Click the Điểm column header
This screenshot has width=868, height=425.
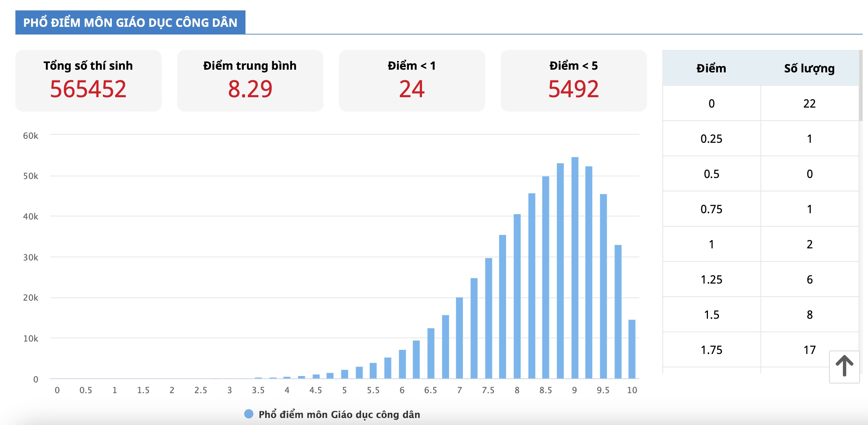(x=711, y=68)
